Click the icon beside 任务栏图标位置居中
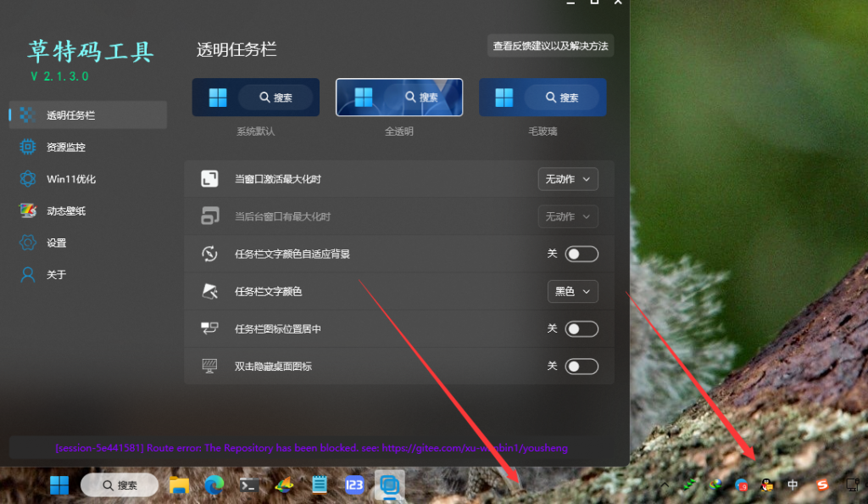The image size is (868, 504). 210,328
